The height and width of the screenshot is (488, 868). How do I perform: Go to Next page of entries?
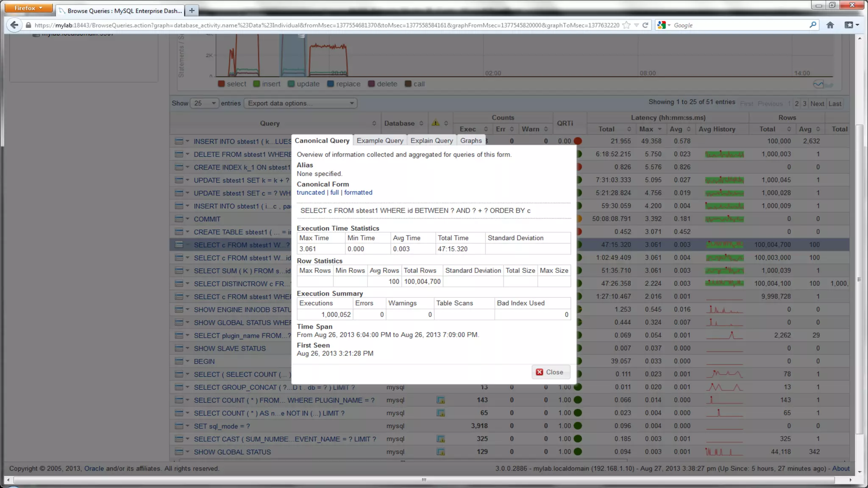pos(817,104)
